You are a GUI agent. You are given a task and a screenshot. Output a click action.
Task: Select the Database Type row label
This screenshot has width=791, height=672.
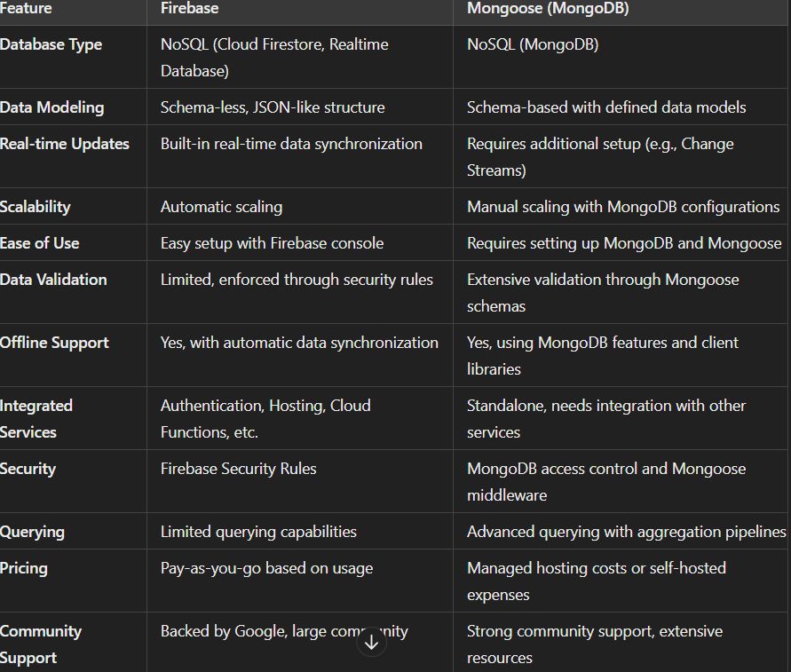point(51,44)
